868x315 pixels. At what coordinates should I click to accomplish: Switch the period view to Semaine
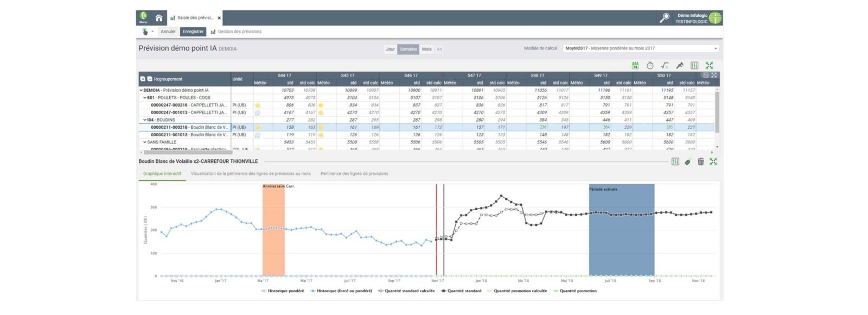(x=409, y=49)
